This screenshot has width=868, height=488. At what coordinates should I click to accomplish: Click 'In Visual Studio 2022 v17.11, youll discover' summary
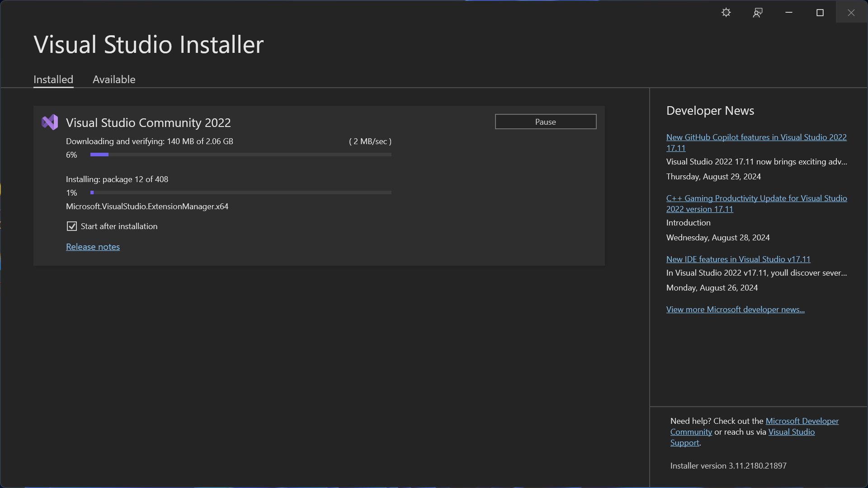757,273
